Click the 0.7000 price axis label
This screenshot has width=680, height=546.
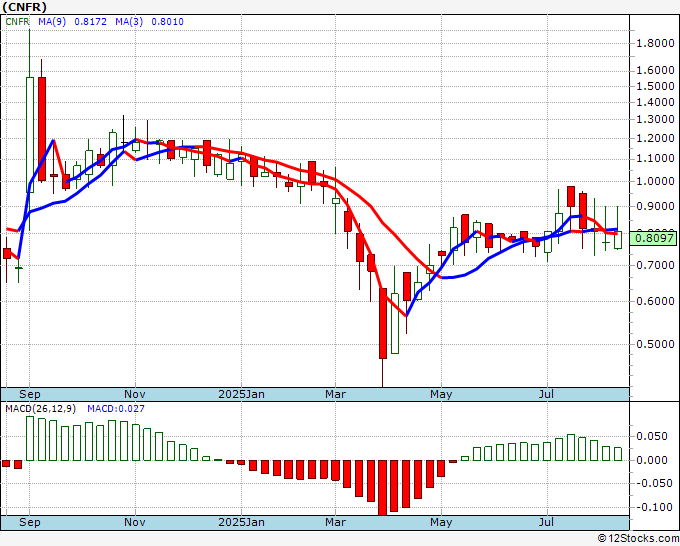click(655, 265)
